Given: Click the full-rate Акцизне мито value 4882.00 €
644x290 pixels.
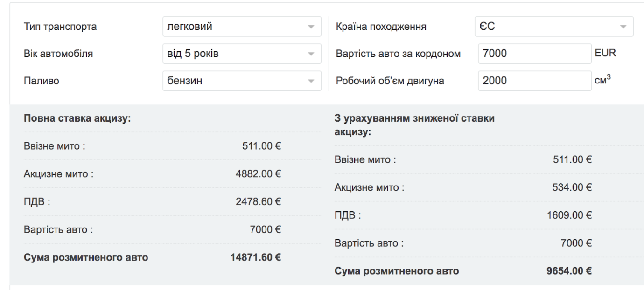Looking at the screenshot, I should [259, 174].
